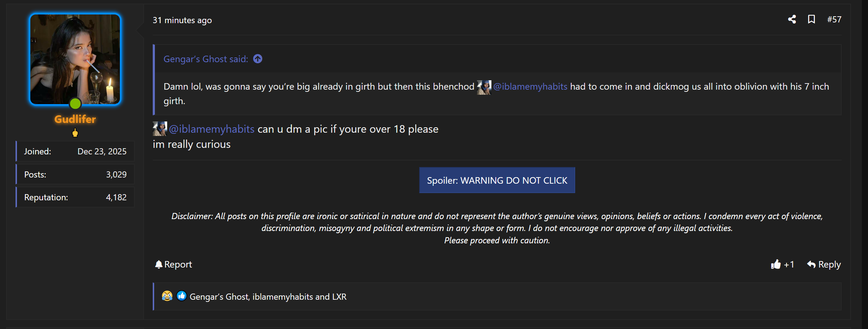This screenshot has height=329, width=868.
Task: Jump to quoted post via up-arrow icon
Action: [258, 59]
